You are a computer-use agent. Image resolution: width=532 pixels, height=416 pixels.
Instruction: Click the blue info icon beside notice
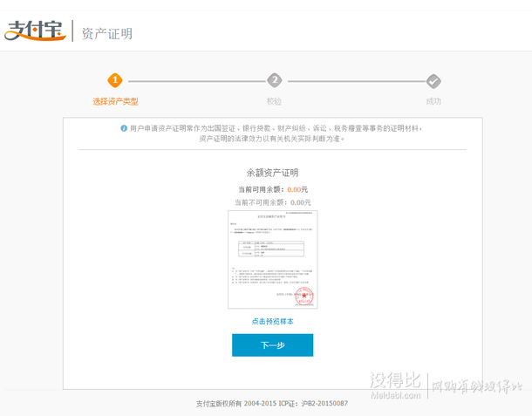[x=124, y=128]
